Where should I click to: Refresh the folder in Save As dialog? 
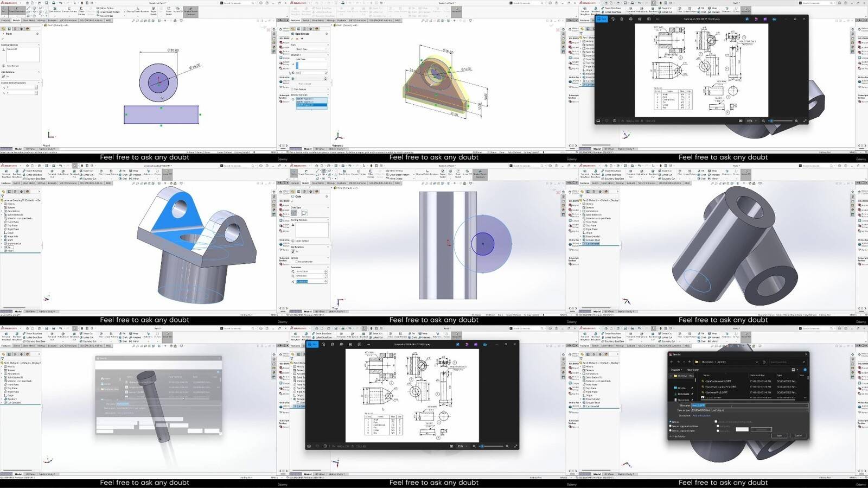pyautogui.click(x=764, y=362)
